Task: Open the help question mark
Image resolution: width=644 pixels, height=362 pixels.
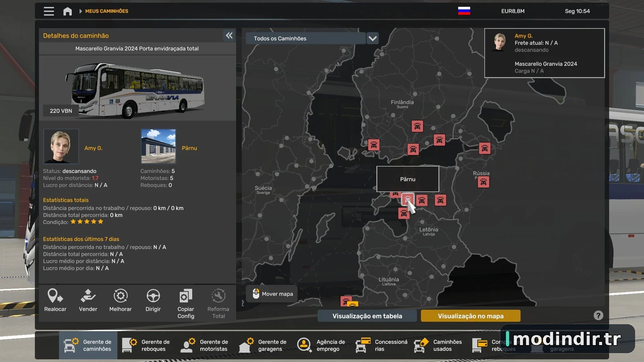Action: pos(599,316)
